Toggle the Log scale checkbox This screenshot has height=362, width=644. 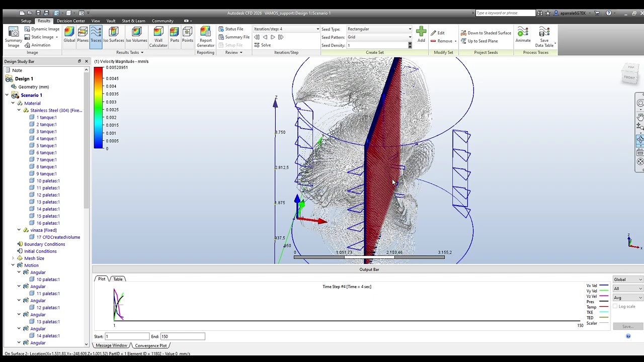(x=615, y=307)
